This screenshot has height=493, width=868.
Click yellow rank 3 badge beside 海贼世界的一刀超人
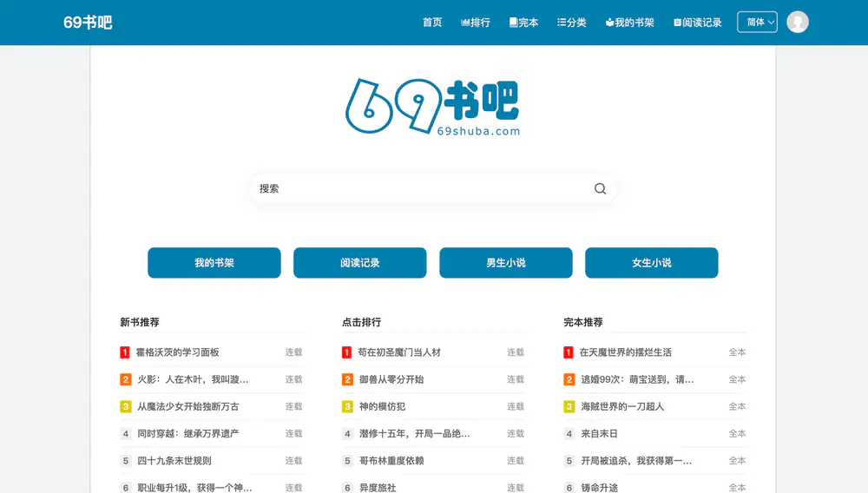[x=569, y=407]
